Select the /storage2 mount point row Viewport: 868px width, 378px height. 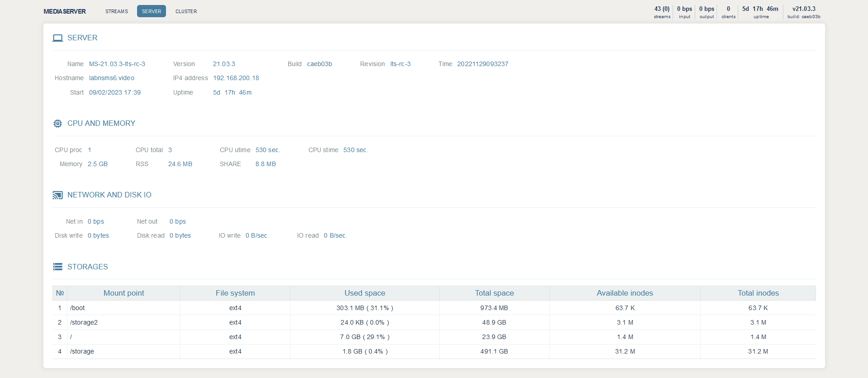84,323
